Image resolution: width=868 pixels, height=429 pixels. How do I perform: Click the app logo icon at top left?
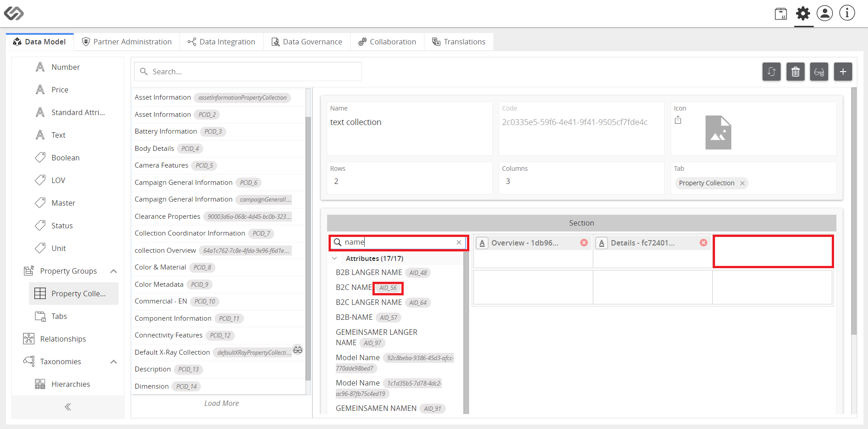coord(14,13)
